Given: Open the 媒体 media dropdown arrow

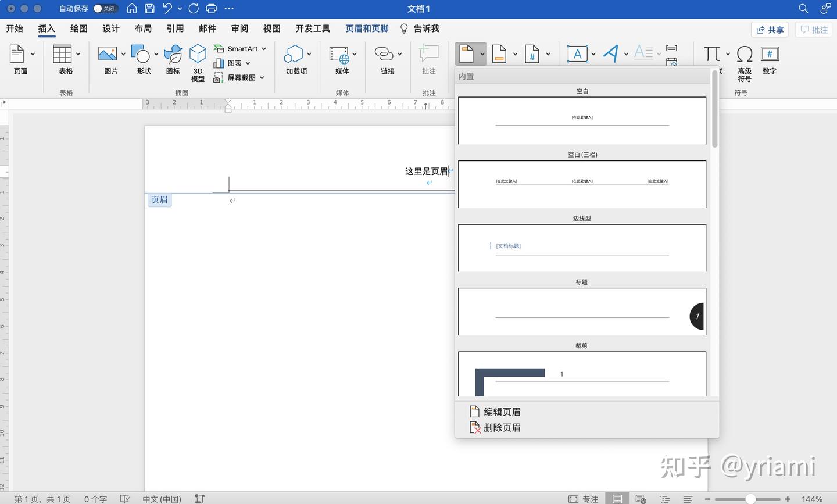Looking at the screenshot, I should click(x=354, y=53).
